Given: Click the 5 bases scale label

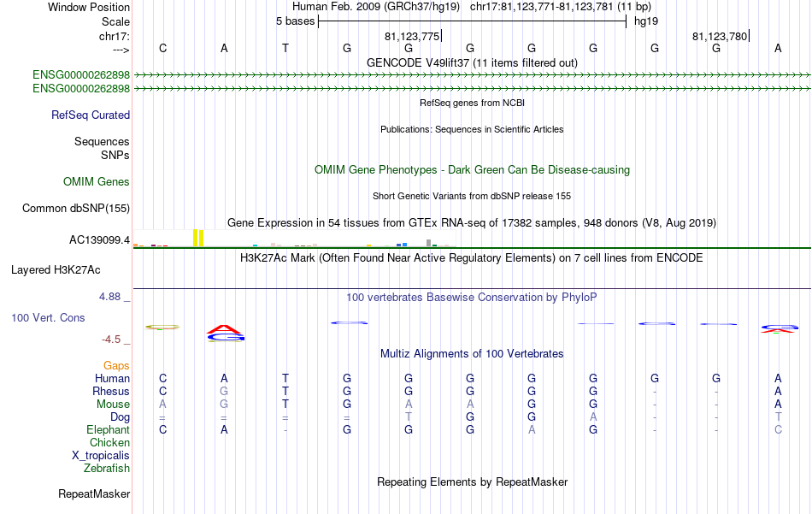Looking at the screenshot, I should point(295,21).
